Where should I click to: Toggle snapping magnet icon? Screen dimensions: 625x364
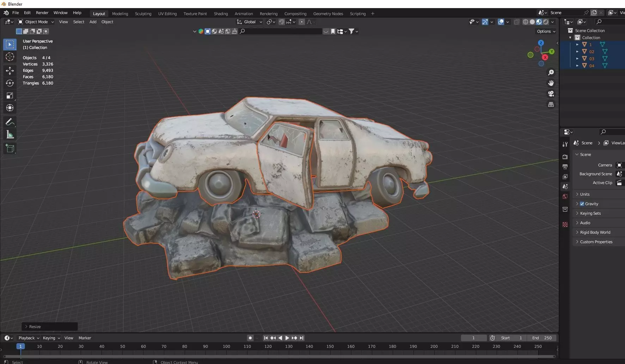(281, 22)
